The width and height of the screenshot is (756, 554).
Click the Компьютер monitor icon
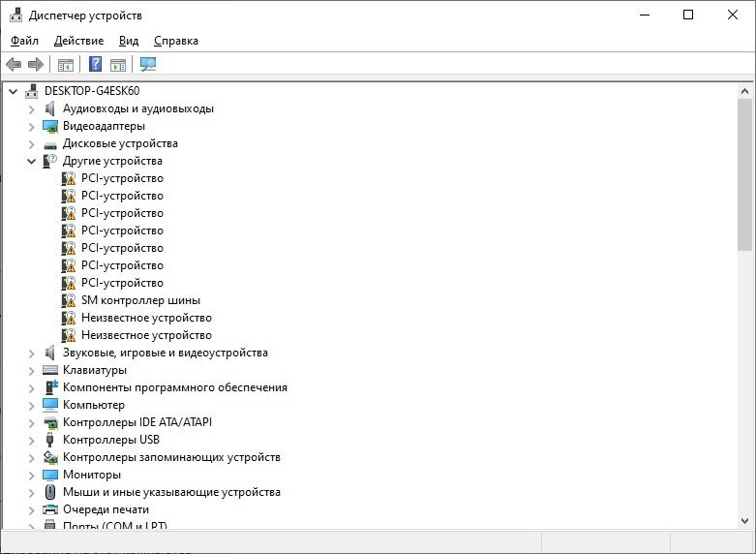coord(50,405)
